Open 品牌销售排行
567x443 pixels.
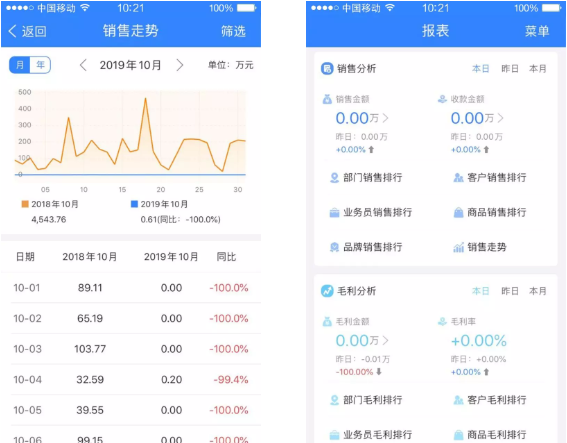[372, 247]
